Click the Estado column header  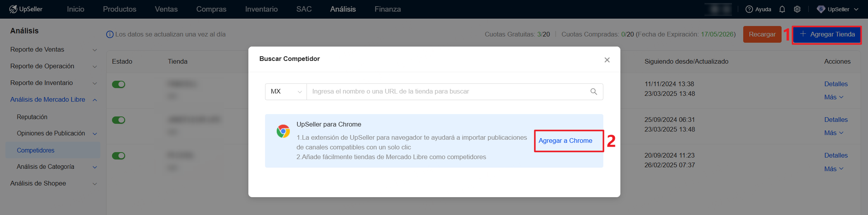[122, 61]
